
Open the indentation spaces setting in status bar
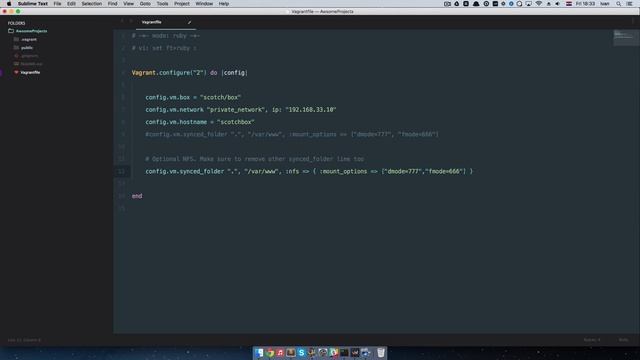coord(592,340)
